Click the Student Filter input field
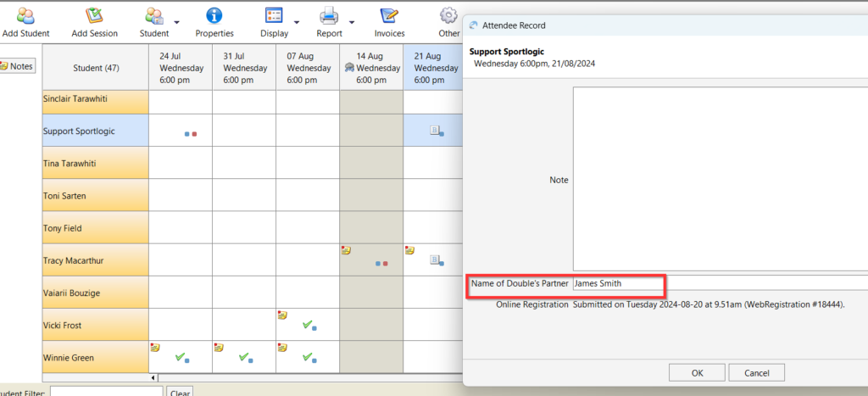 pos(106,392)
